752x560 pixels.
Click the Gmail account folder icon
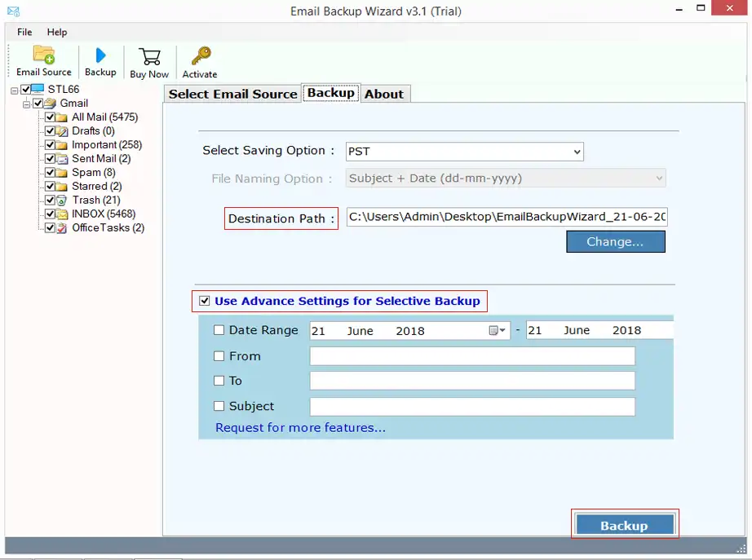point(51,103)
